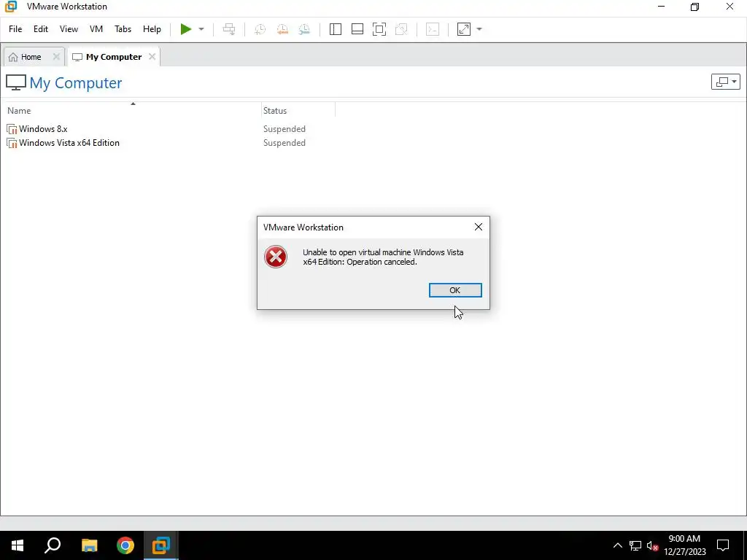Select Windows Vista x64 Edition row

click(69, 143)
